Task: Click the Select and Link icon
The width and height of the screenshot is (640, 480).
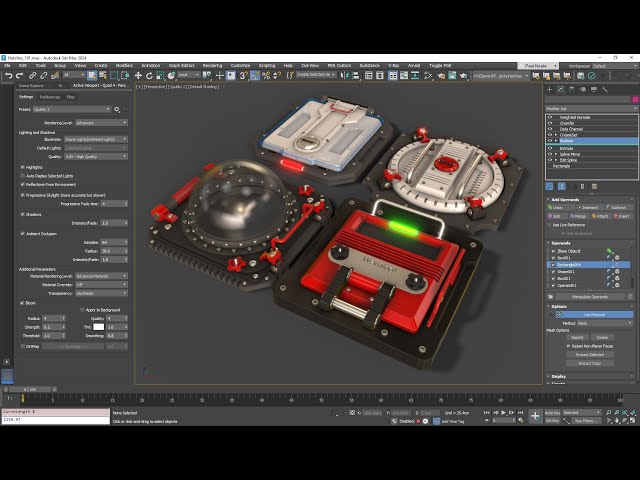Action: tap(32, 76)
